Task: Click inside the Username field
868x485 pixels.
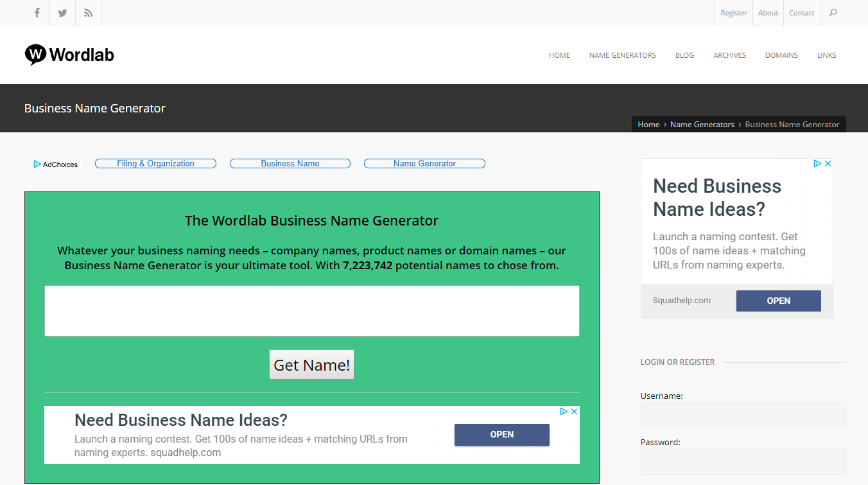Action: 743,416
